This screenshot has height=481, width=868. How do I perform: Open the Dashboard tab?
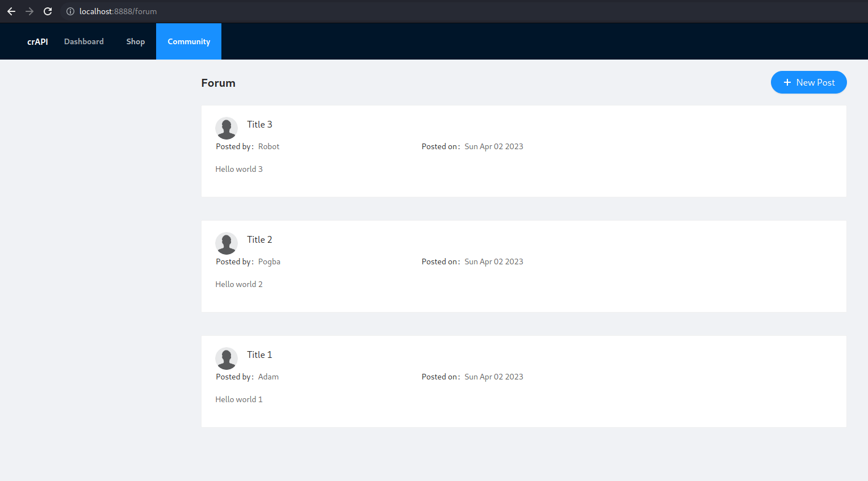pyautogui.click(x=84, y=41)
